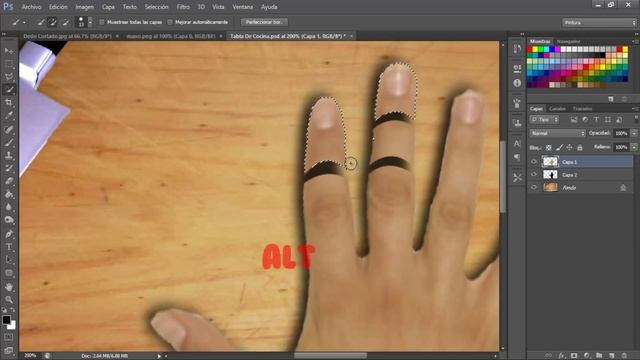Toggle lock all for layer
Viewport: 640px width, 360px height.
coord(580,147)
